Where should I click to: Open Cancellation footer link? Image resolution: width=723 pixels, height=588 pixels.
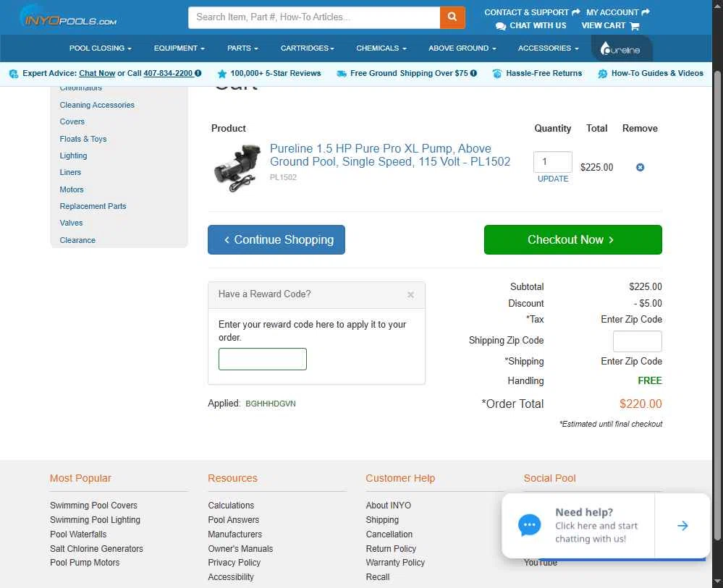[x=389, y=534]
